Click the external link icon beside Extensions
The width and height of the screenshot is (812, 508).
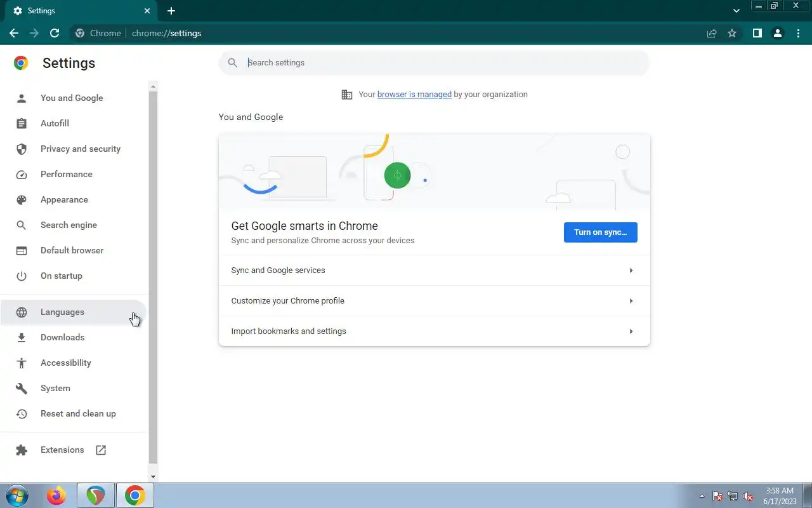(101, 450)
